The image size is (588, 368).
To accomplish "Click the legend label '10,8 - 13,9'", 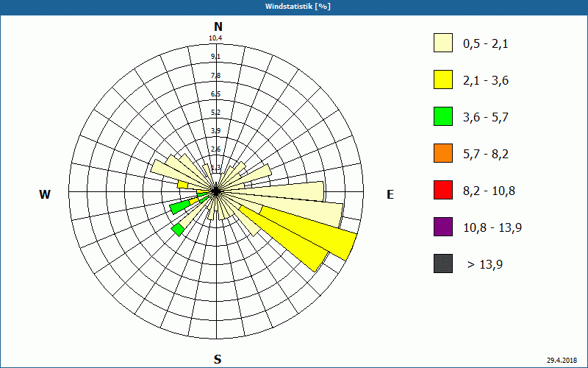I will click(x=492, y=228).
